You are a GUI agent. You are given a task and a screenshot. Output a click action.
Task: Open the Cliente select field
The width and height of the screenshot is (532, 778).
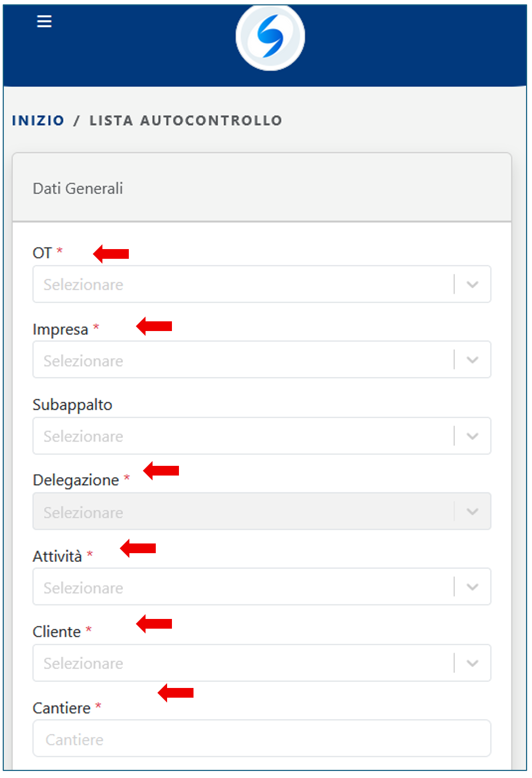pyautogui.click(x=243, y=663)
